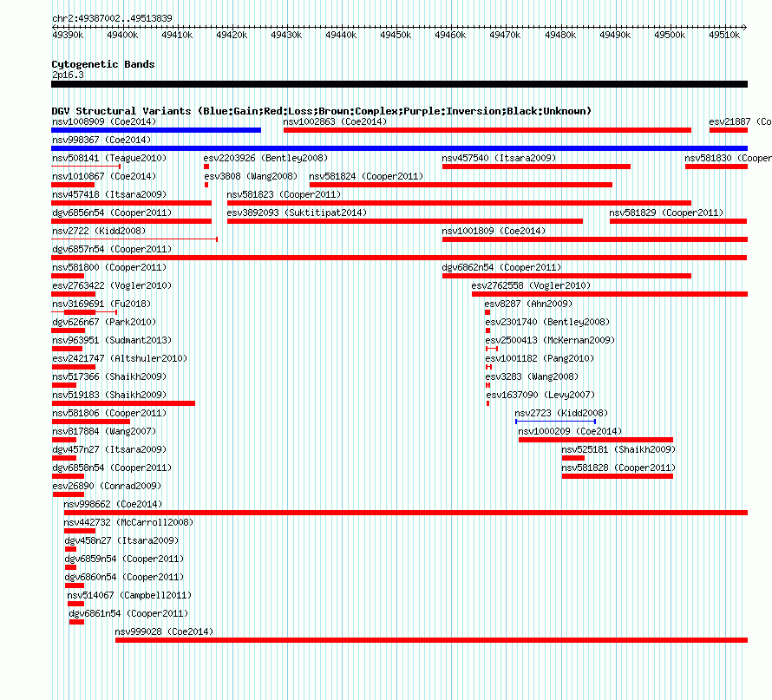The image size is (772, 700).
Task: Open esv3283 (Wang2008) variant
Action: 532,376
